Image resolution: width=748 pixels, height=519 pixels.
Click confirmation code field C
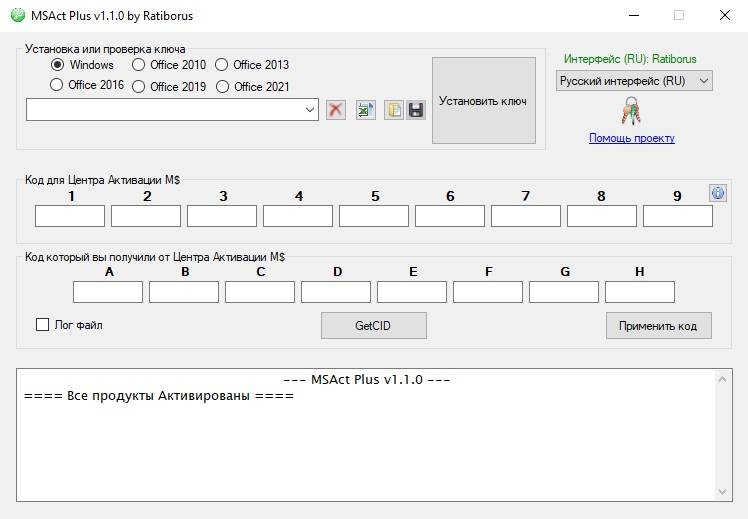pyautogui.click(x=260, y=292)
